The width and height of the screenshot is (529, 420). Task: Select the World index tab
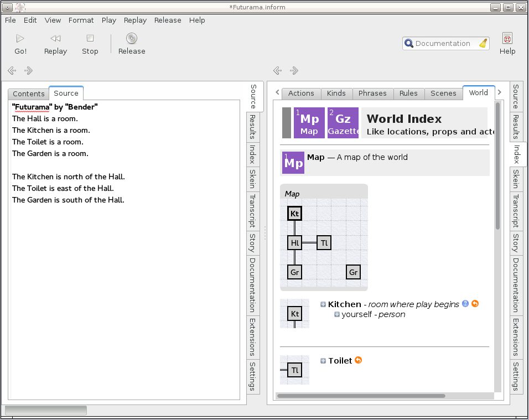479,93
